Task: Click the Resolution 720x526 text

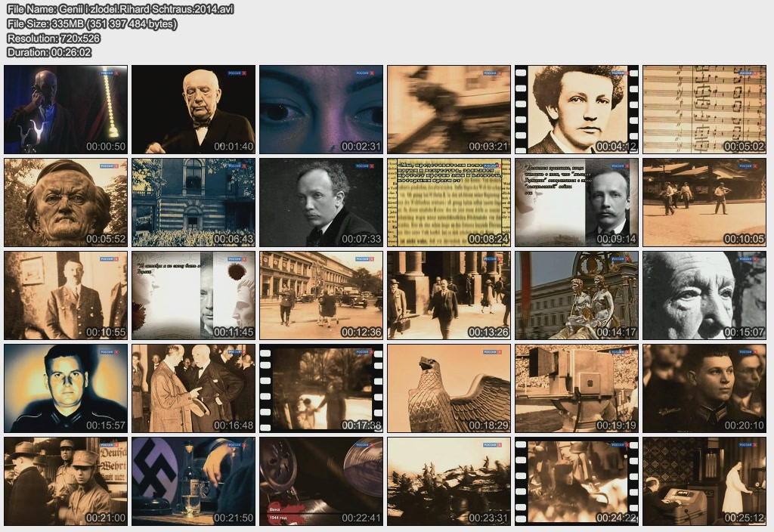Action: click(x=54, y=38)
